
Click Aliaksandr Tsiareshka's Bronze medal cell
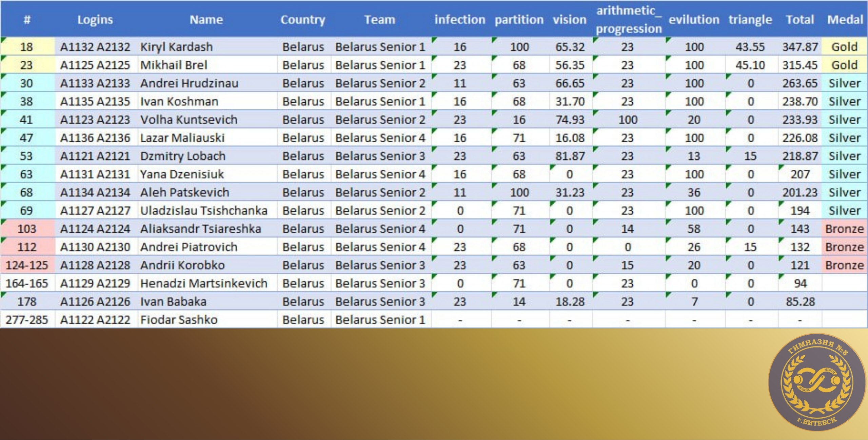tap(844, 229)
